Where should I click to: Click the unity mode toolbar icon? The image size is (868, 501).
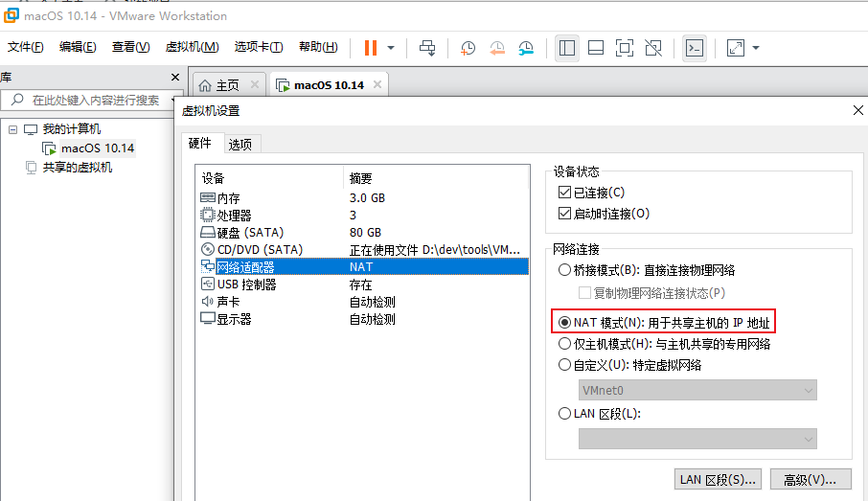(653, 48)
